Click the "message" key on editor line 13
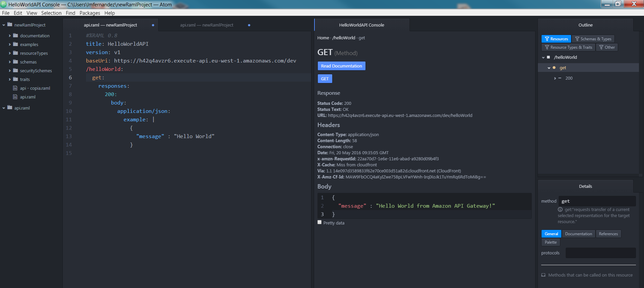Image resolution: width=644 pixels, height=288 pixels. click(x=150, y=136)
